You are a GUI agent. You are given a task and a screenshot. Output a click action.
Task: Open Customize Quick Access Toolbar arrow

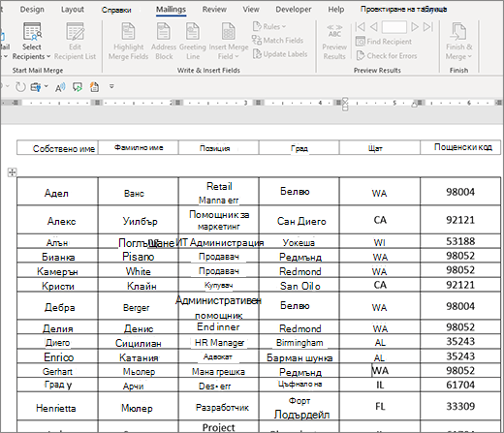[111, 86]
